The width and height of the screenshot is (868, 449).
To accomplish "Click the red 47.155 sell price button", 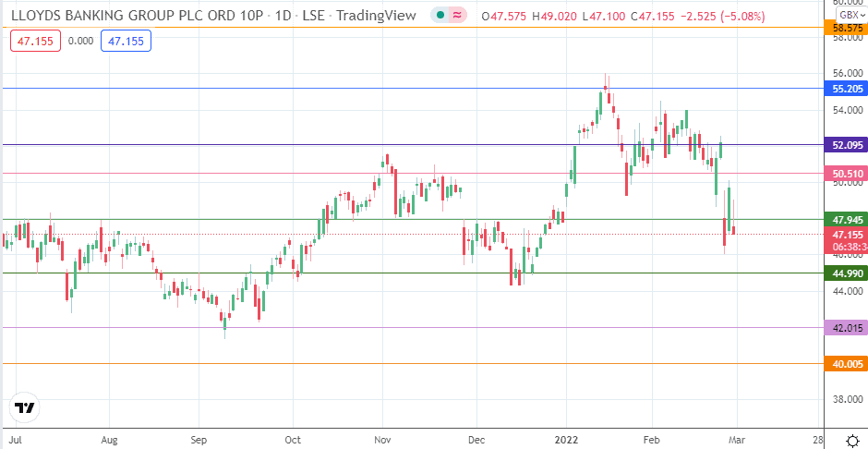I will coord(35,41).
